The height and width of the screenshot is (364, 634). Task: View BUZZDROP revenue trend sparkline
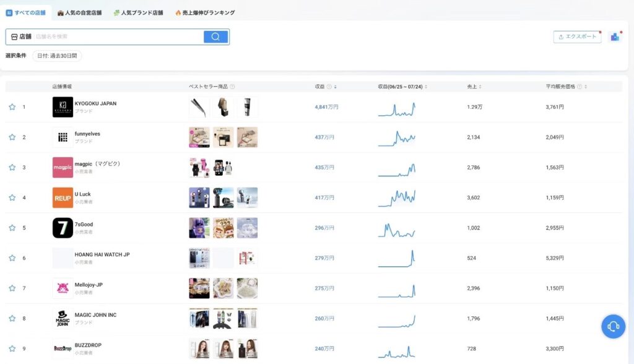tap(397, 351)
